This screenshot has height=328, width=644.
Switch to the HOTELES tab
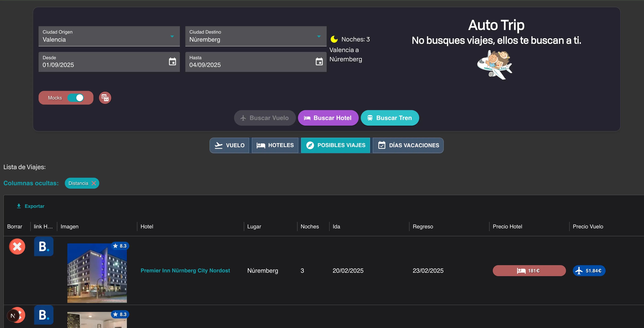275,145
